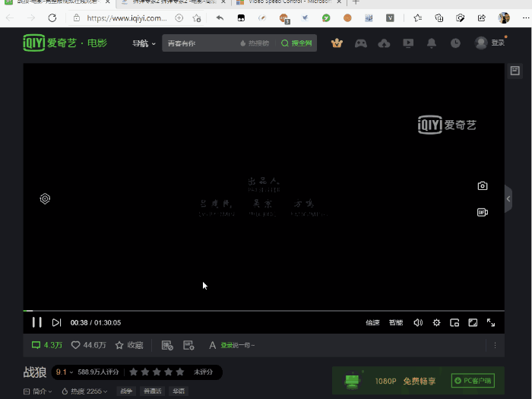Open the watch history clock icon
The height and width of the screenshot is (399, 532).
click(x=455, y=43)
